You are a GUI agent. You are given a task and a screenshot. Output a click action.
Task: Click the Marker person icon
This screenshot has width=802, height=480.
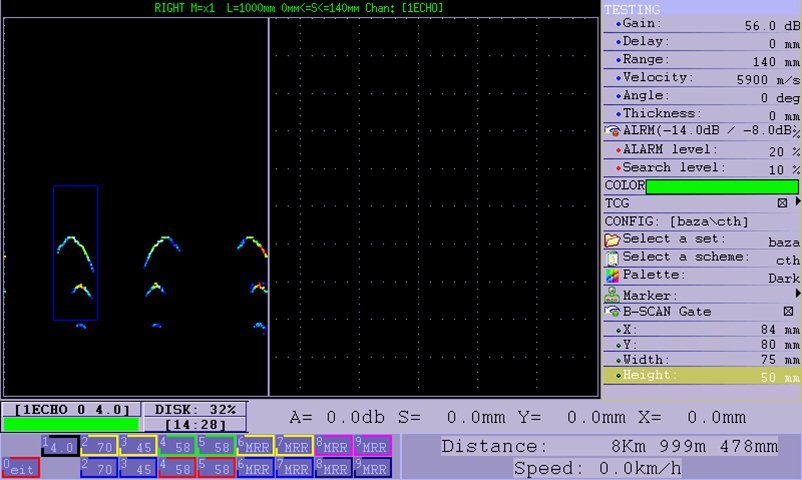pyautogui.click(x=612, y=295)
